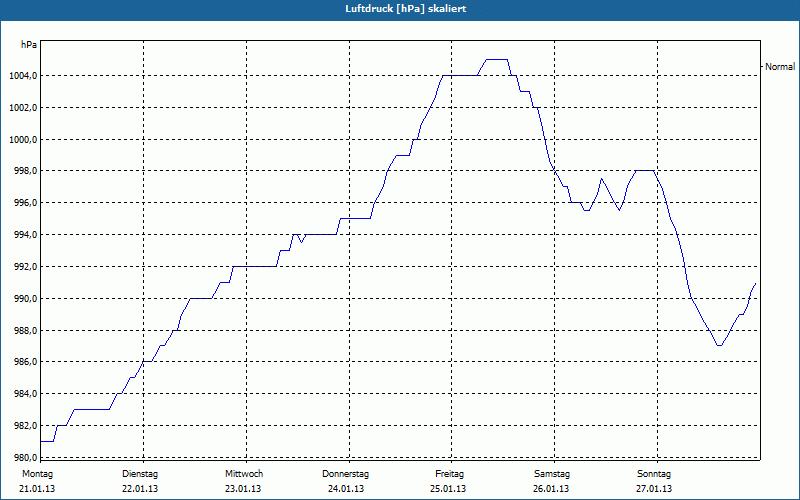This screenshot has width=800, height=500.
Task: Select the 1002,0 axis value
Action: click(22, 108)
